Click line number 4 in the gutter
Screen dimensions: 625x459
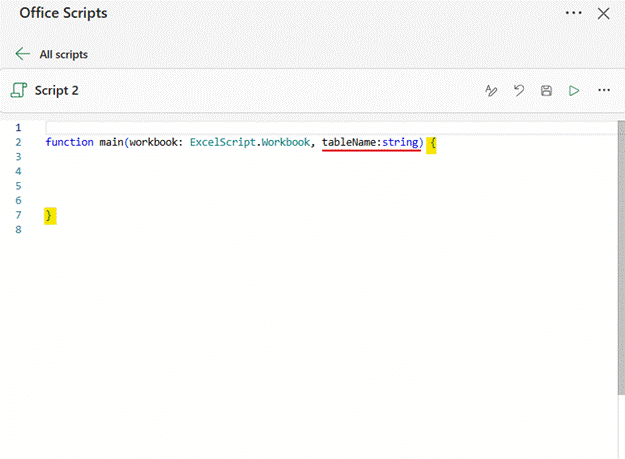18,171
